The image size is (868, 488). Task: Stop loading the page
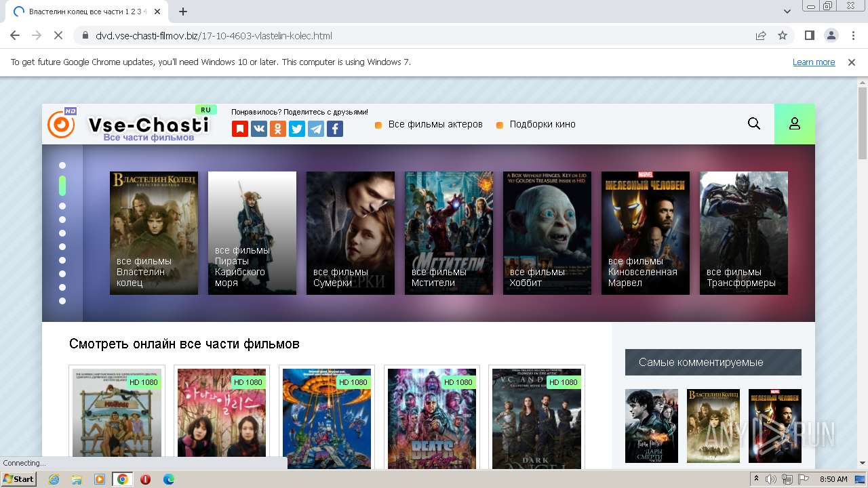coord(58,35)
